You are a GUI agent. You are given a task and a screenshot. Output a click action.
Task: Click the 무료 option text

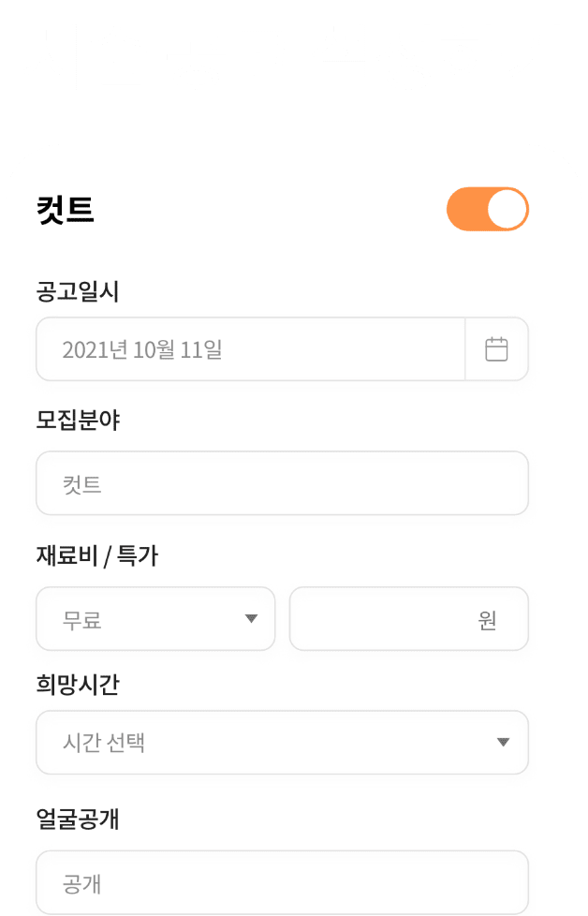(x=81, y=620)
